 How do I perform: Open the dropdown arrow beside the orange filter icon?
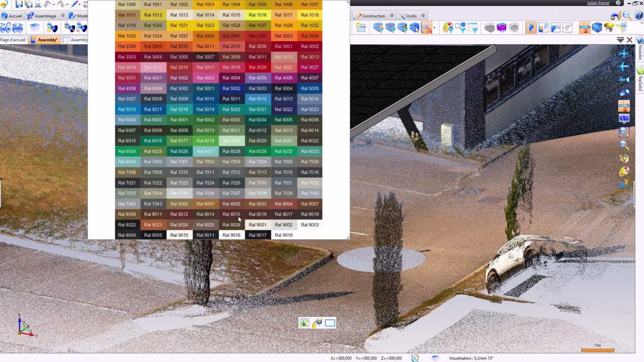pos(435,28)
